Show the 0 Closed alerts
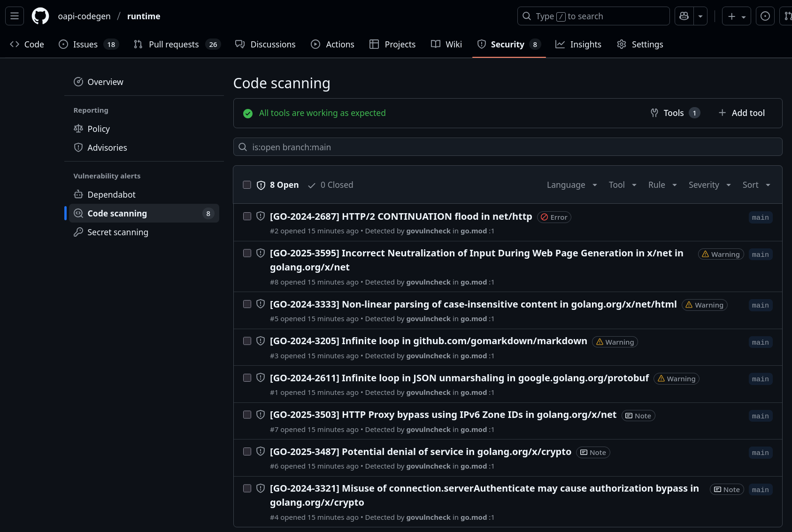The image size is (792, 532). coord(331,185)
